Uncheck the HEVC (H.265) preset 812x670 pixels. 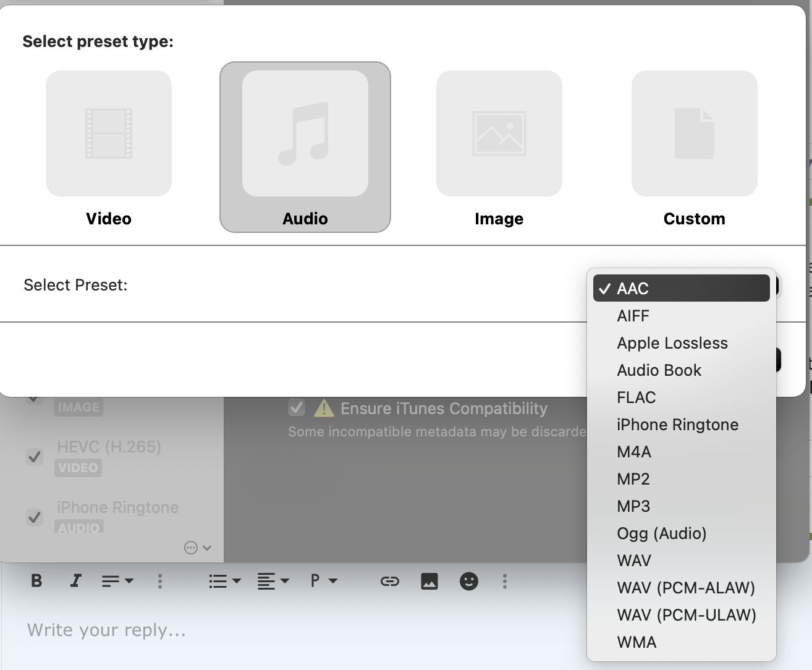pos(35,457)
